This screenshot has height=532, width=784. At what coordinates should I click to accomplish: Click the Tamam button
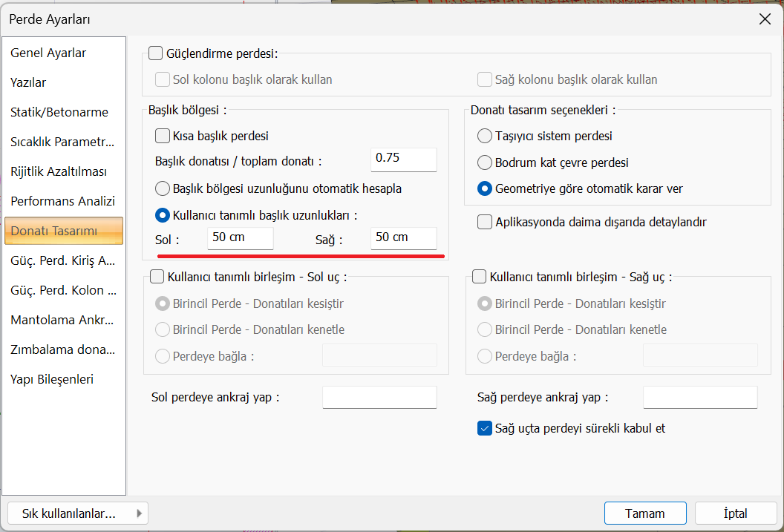coord(644,513)
